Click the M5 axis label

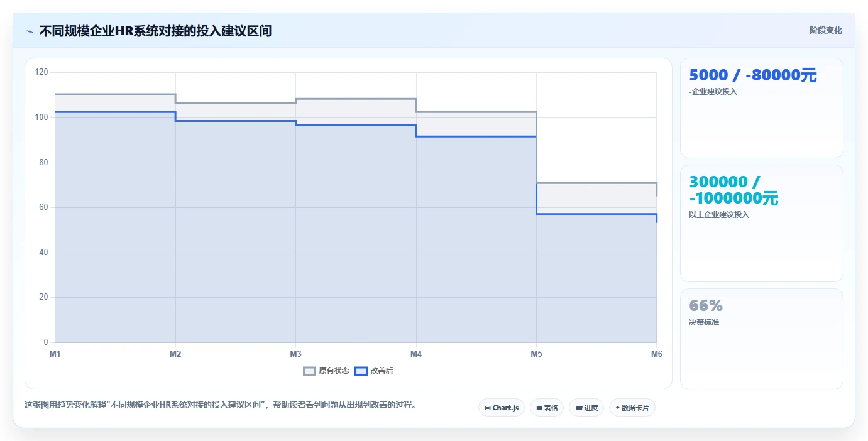tap(536, 354)
